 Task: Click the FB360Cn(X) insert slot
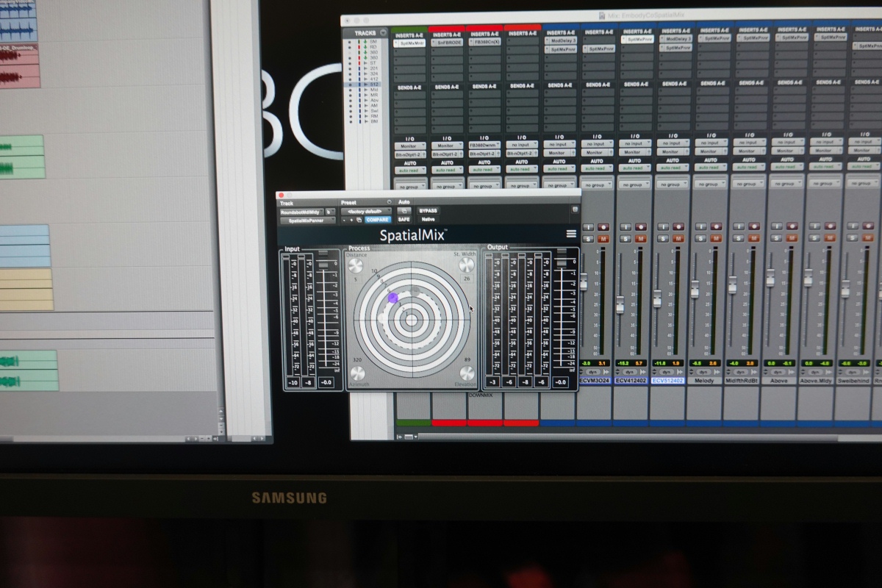(485, 43)
